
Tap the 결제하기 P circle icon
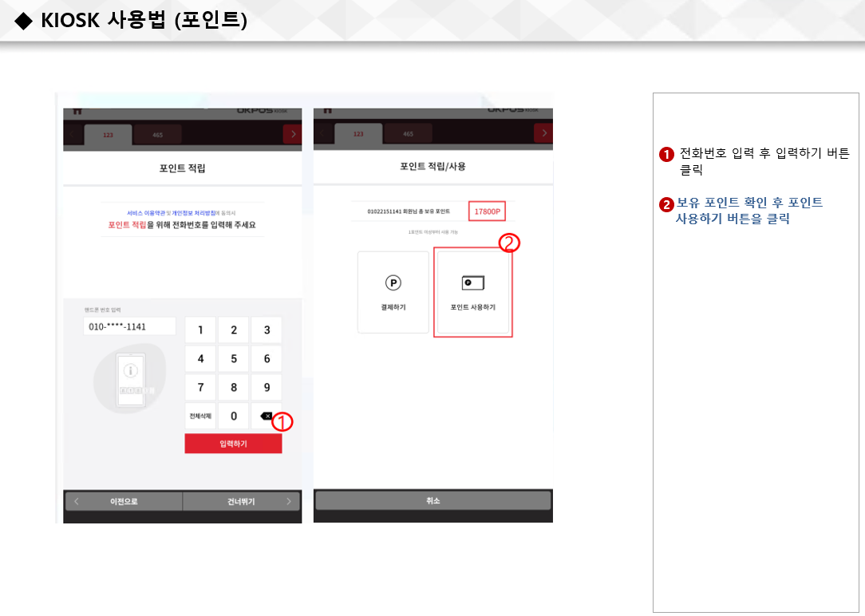(393, 283)
